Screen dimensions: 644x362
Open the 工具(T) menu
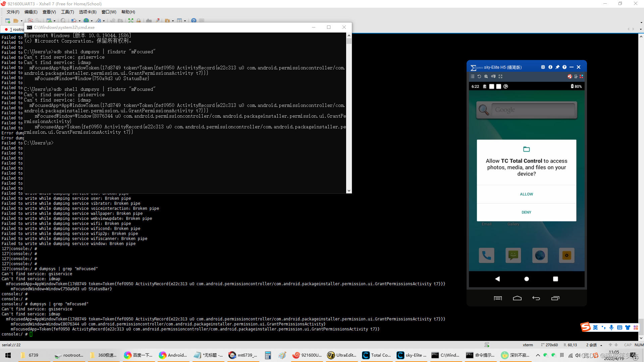pos(67,12)
